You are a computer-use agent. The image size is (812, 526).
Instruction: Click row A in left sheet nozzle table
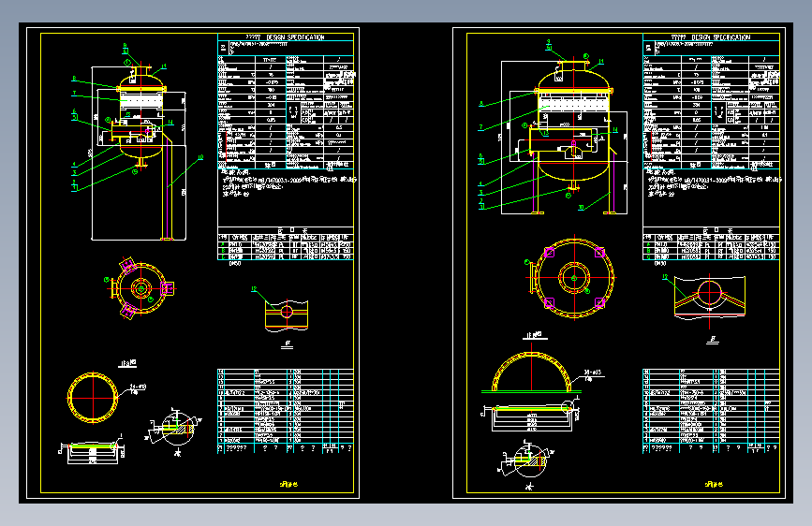coord(286,245)
